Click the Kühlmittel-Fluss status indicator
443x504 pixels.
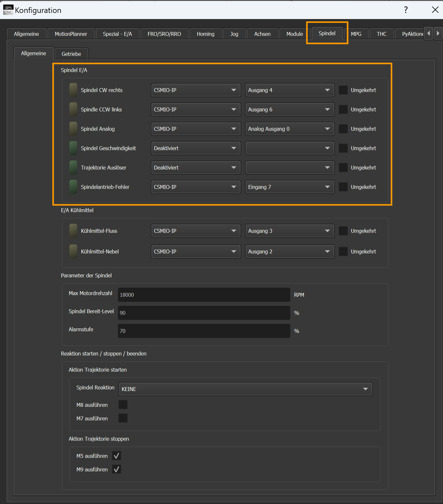tap(73, 231)
